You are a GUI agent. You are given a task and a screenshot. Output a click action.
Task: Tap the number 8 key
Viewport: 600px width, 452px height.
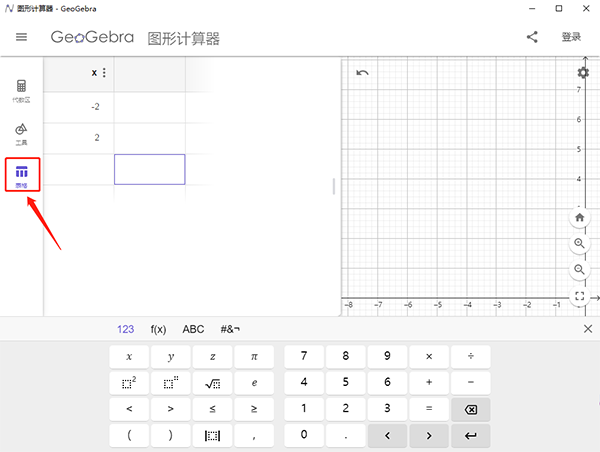coord(346,357)
